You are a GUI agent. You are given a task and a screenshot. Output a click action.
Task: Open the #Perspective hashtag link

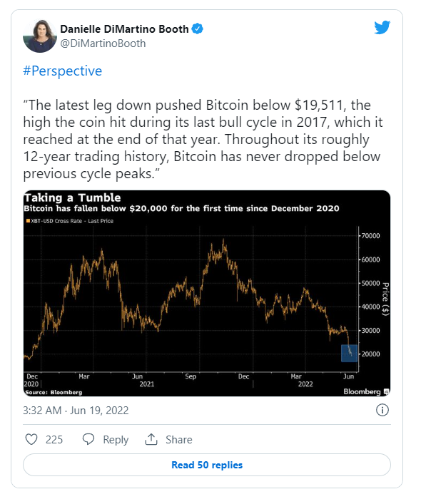[x=62, y=71]
